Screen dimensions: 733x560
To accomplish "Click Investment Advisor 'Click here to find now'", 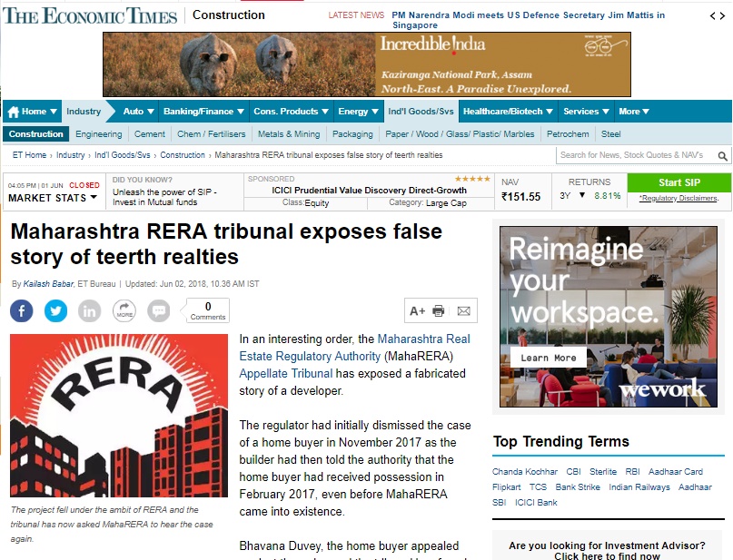I will [x=608, y=555].
